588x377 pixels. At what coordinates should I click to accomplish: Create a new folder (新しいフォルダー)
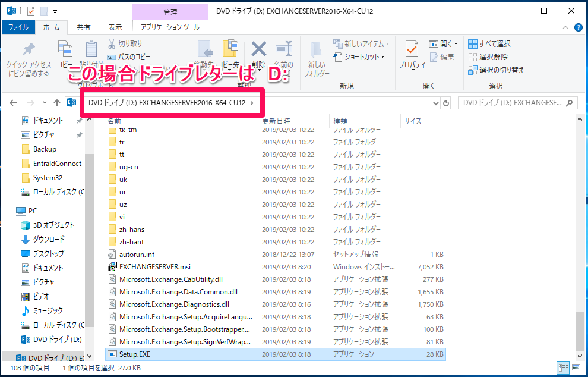point(316,58)
